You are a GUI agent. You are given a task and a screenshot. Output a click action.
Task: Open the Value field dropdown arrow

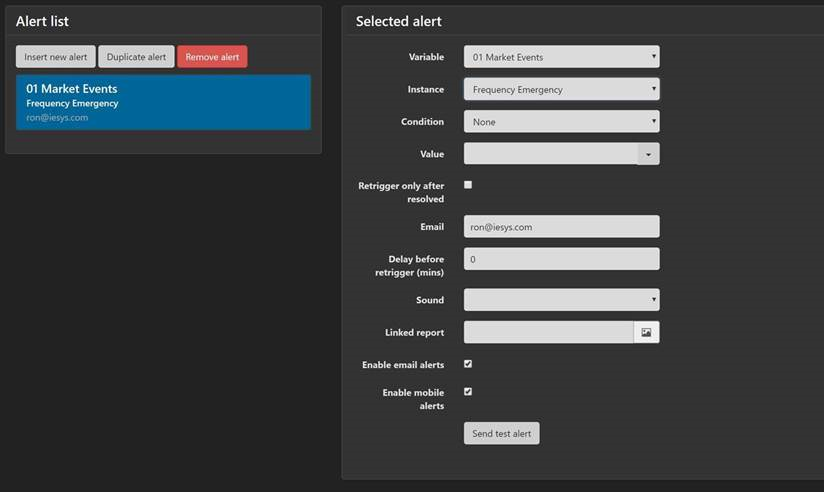(x=649, y=154)
